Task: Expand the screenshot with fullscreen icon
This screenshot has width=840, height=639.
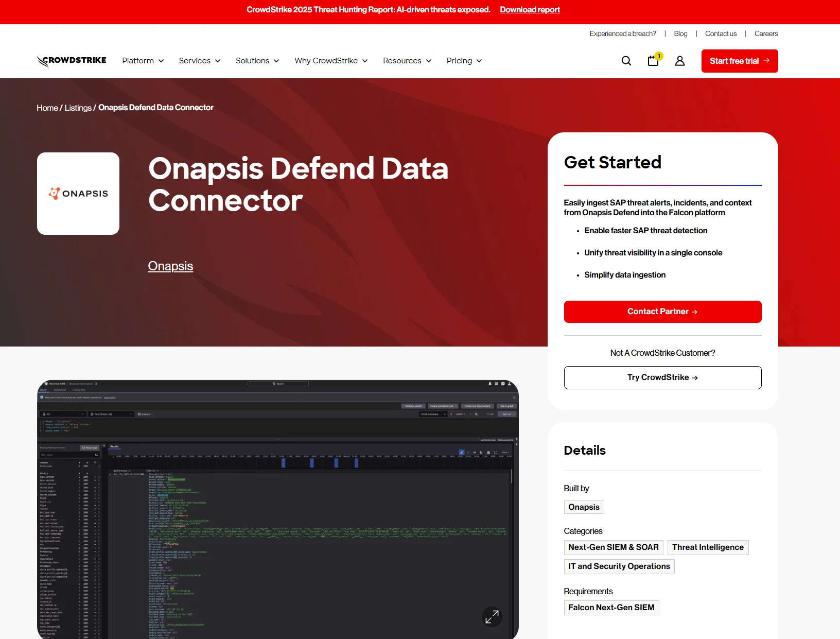Action: [x=492, y=616]
